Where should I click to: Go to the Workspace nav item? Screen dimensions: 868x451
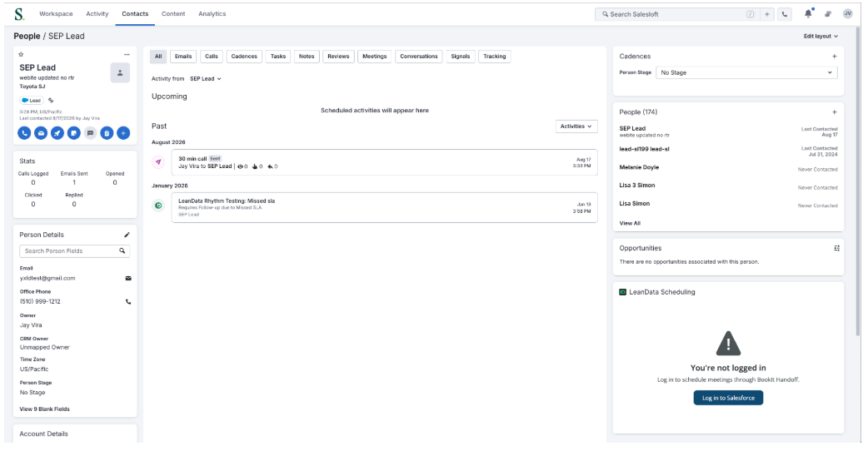point(56,14)
